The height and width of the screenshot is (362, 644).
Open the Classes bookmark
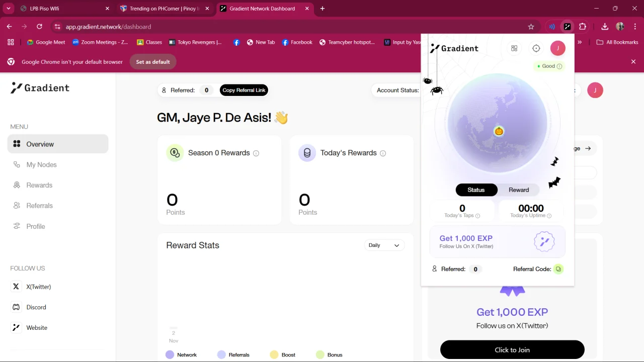coord(149,42)
